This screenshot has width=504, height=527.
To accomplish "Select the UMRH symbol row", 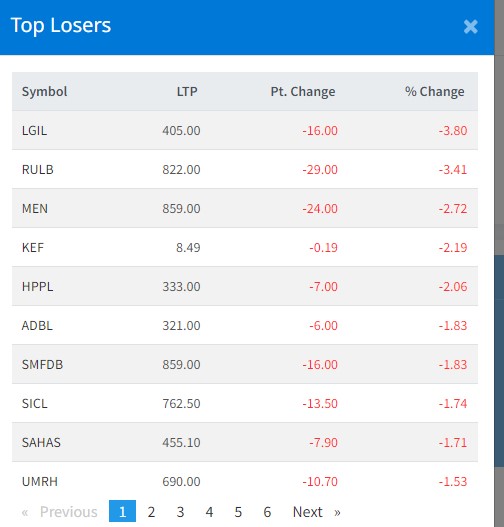I will point(245,481).
